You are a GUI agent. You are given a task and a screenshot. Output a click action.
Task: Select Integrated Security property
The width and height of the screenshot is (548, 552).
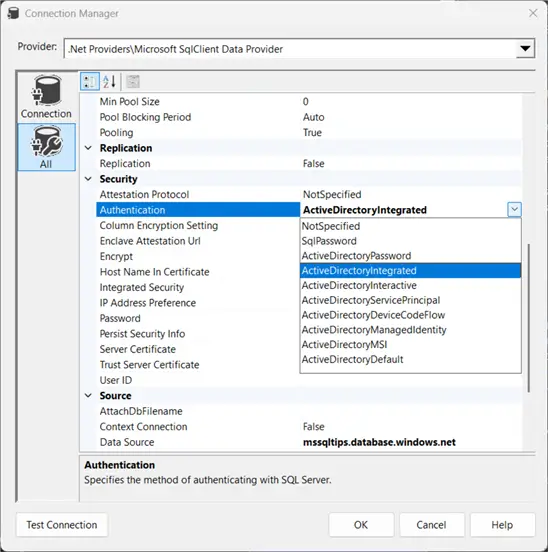pyautogui.click(x=141, y=288)
